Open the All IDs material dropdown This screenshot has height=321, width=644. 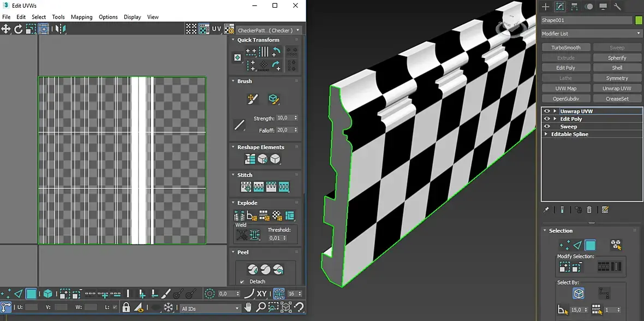[x=210, y=308]
